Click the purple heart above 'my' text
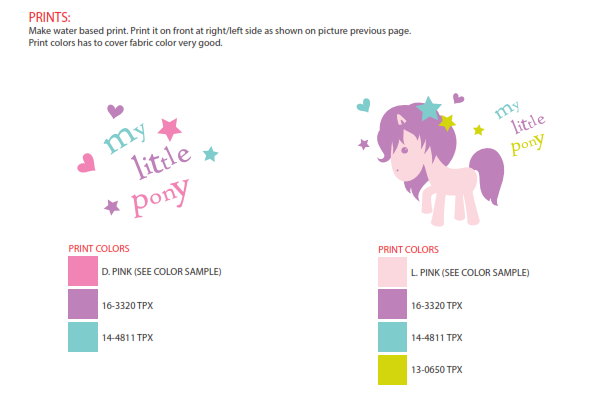This screenshot has height=401, width=605. [115, 111]
